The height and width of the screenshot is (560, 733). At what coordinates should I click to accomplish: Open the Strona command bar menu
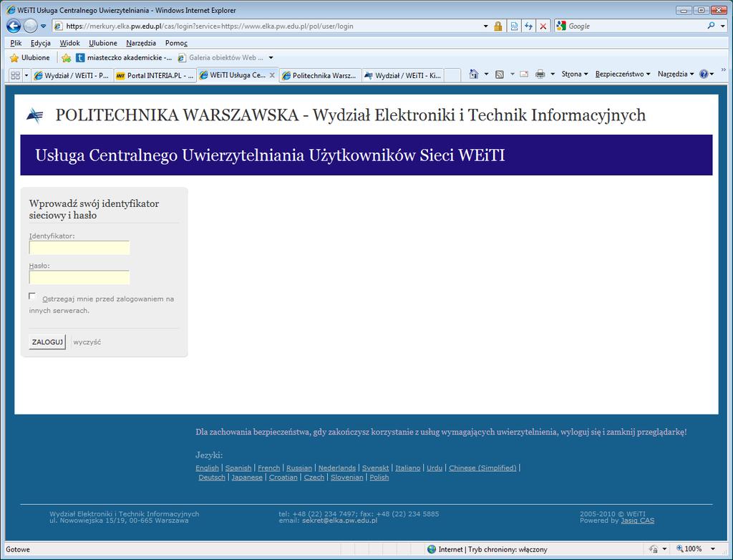tap(575, 74)
